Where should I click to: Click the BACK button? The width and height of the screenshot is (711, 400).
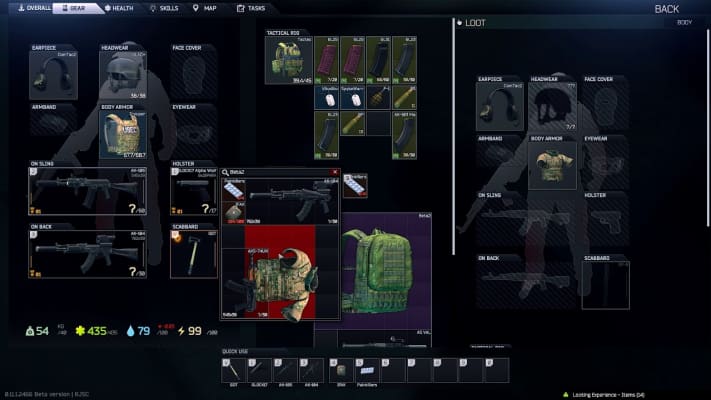[x=666, y=9]
